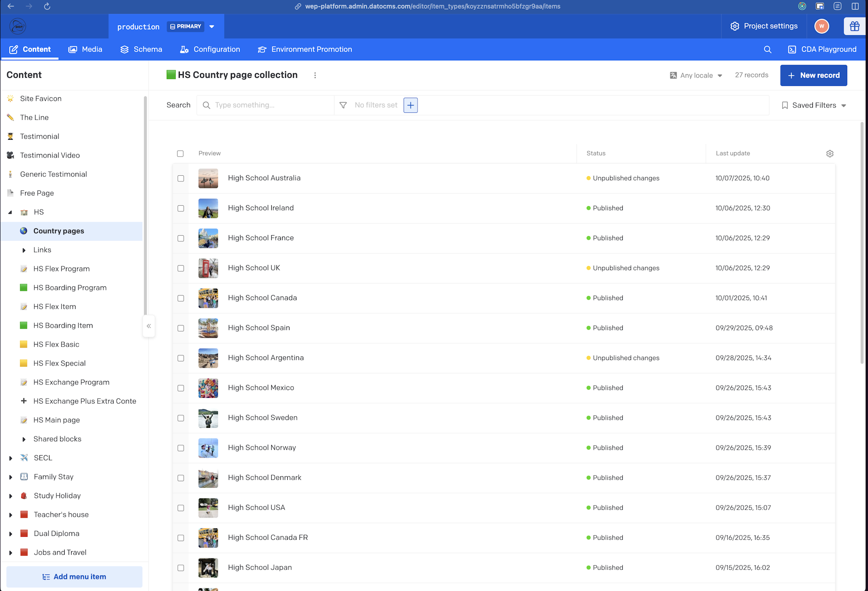Switch to the Schema tab

[x=141, y=49]
